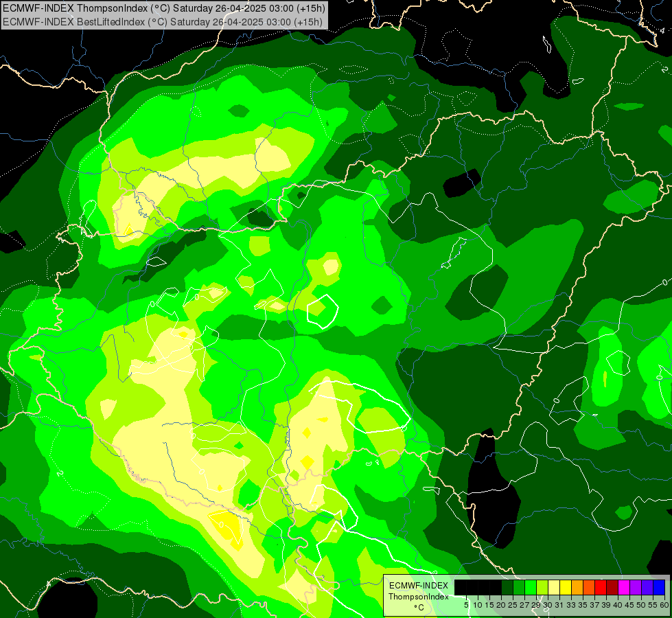
Task: Select the violet 50-55 legend swatch
Action: click(x=647, y=588)
